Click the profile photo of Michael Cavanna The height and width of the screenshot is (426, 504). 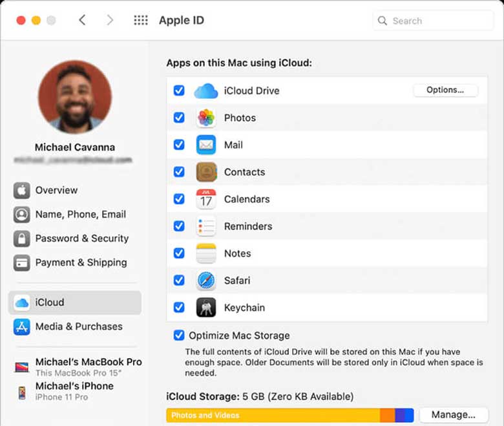(75, 97)
